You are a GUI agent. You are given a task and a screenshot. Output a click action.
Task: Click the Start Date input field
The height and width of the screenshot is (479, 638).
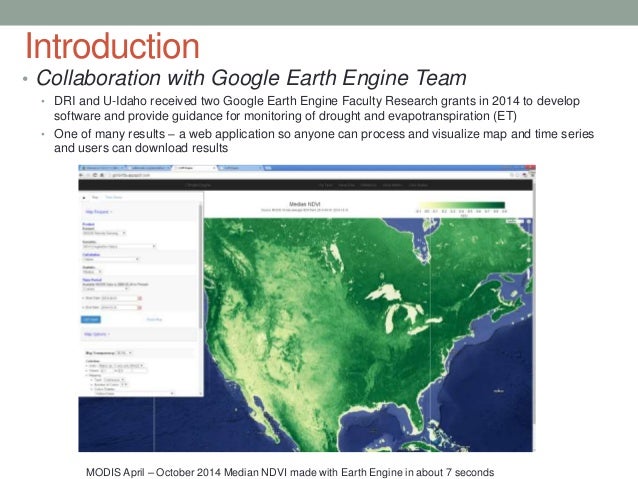coord(118,298)
